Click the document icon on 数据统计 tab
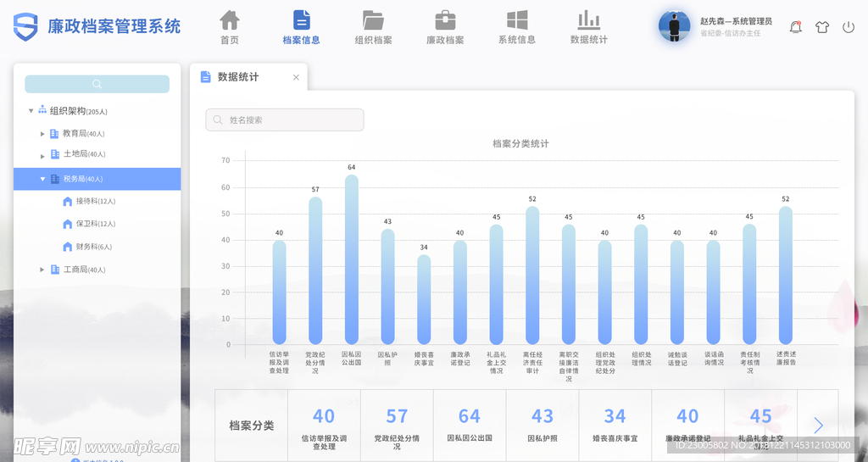 click(x=205, y=77)
